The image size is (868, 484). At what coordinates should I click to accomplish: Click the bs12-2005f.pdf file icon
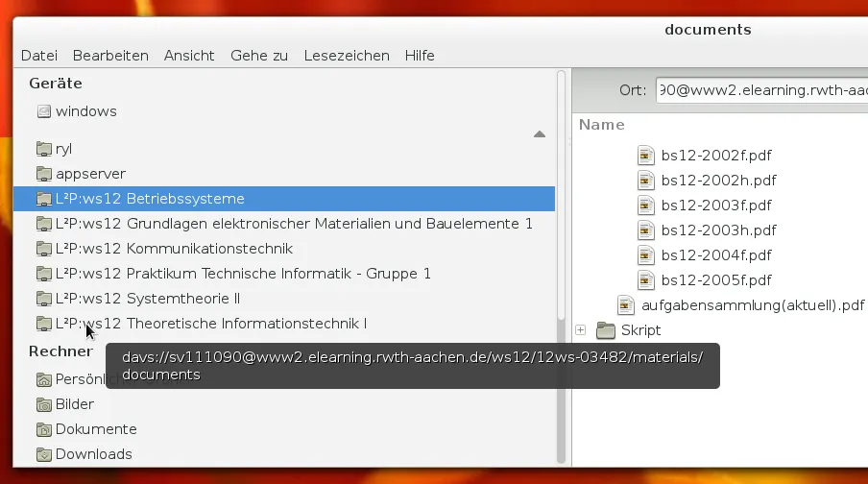[x=645, y=280]
